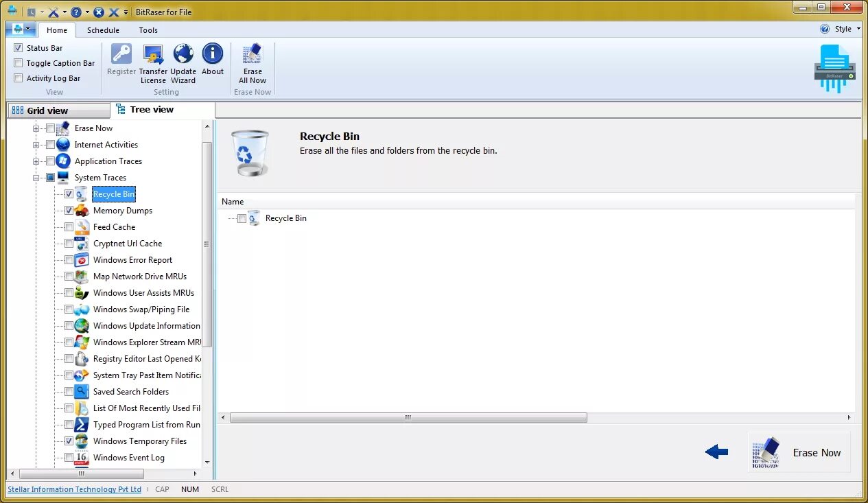Click the Windows Update Information icon
This screenshot has width=868, height=503.
(82, 326)
